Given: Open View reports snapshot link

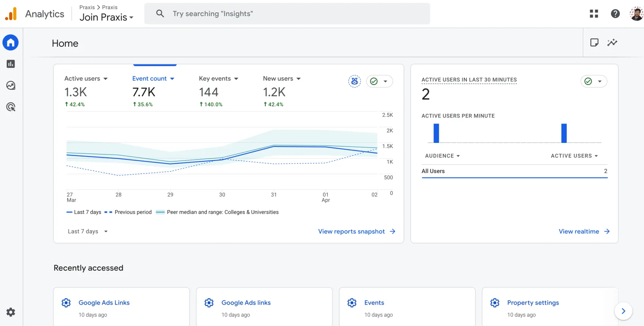Looking at the screenshot, I should pos(357,231).
